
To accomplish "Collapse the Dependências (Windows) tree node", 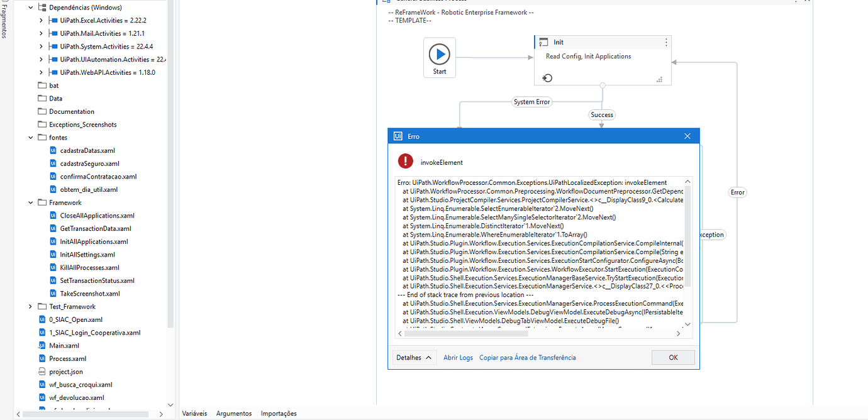I will click(30, 7).
